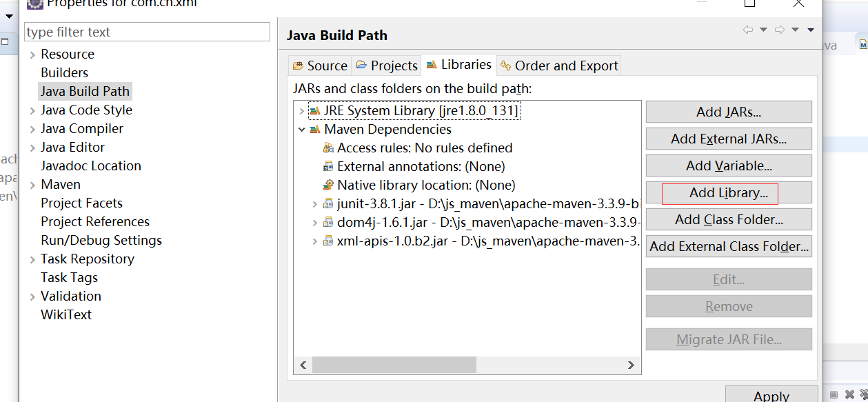Select 'Native library location: (None)' row
Image resolution: width=868 pixels, height=402 pixels.
pos(426,185)
